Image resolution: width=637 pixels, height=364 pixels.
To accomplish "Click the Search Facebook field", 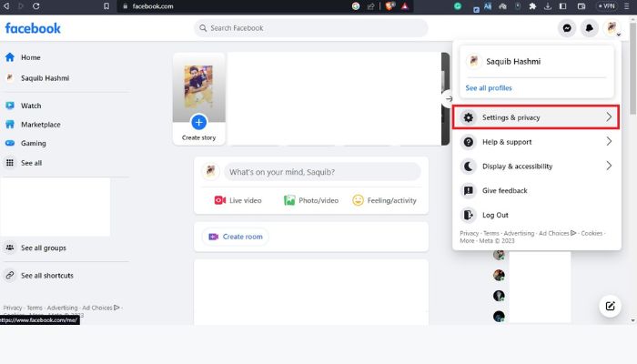I will (311, 28).
